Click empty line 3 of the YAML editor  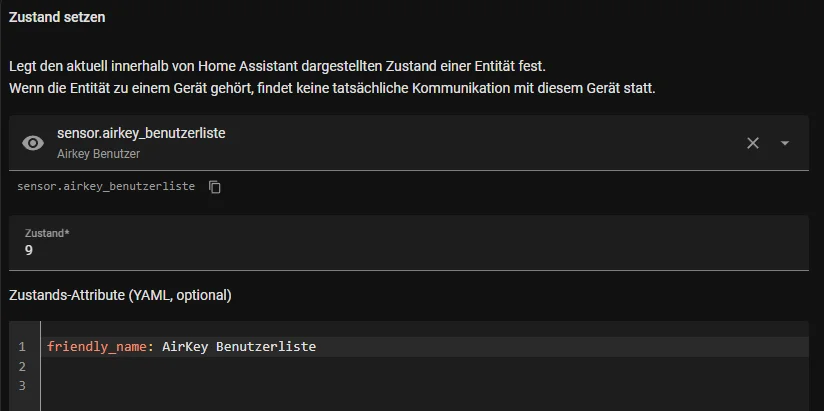pyautogui.click(x=425, y=386)
